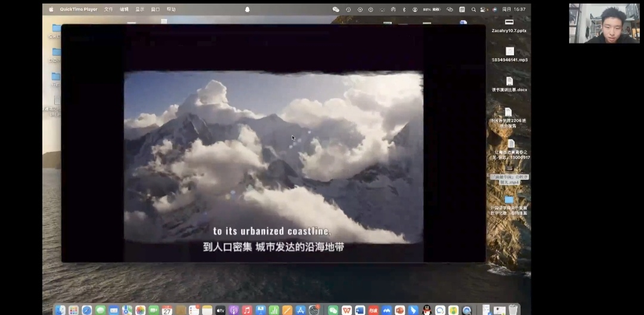
Task: Select the 3834946141.mp3 desktop file
Action: (509, 52)
